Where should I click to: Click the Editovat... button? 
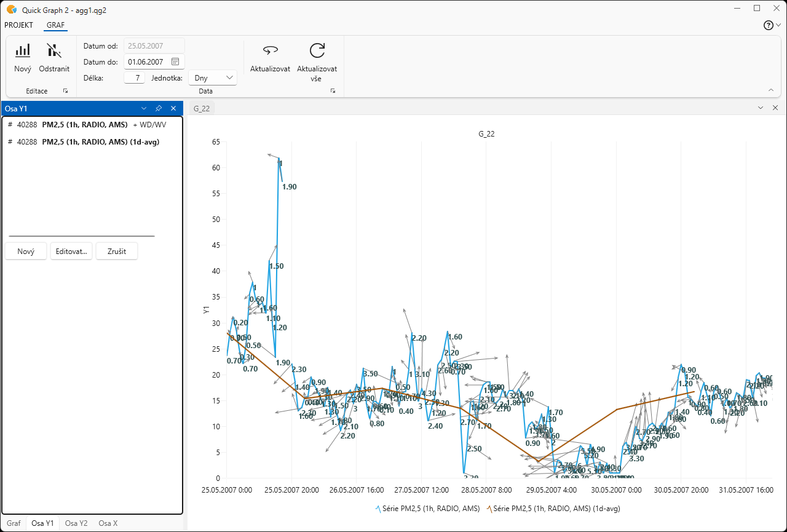pos(71,252)
